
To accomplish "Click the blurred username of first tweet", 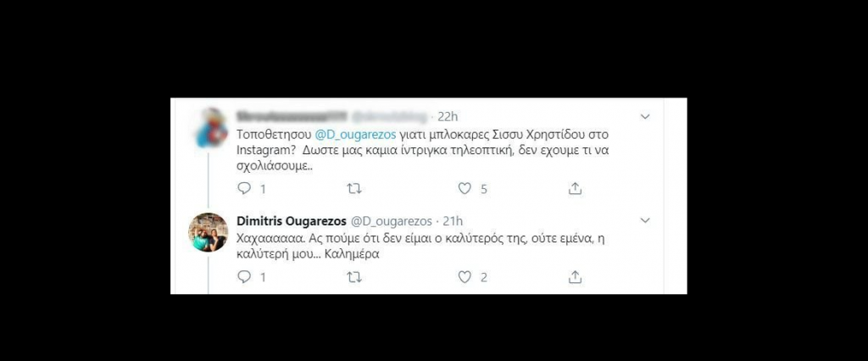I will pyautogui.click(x=292, y=117).
